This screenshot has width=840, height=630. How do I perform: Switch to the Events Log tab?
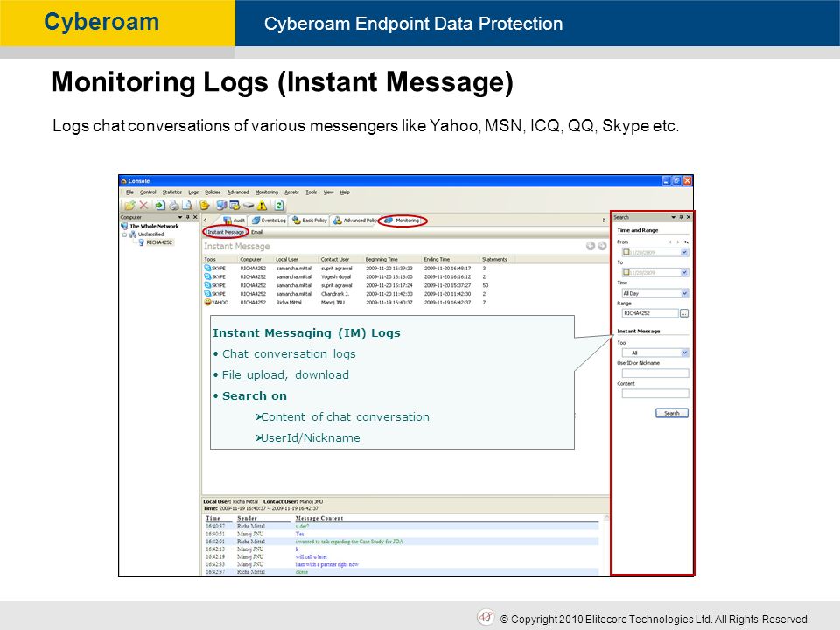click(x=269, y=220)
